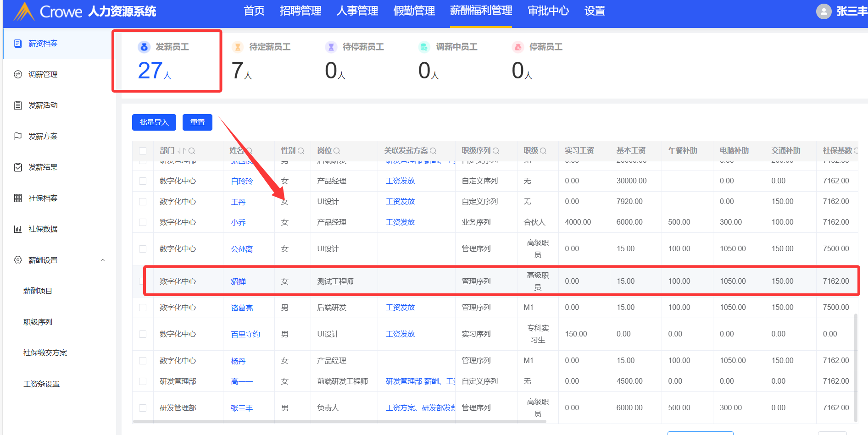Click the user avatar icon beside 张三丰

coord(823,11)
